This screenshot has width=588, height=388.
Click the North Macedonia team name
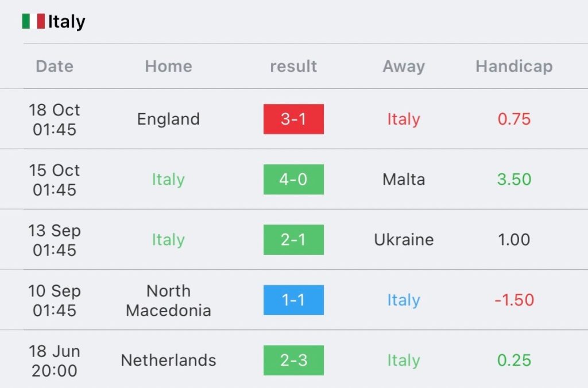click(x=168, y=301)
